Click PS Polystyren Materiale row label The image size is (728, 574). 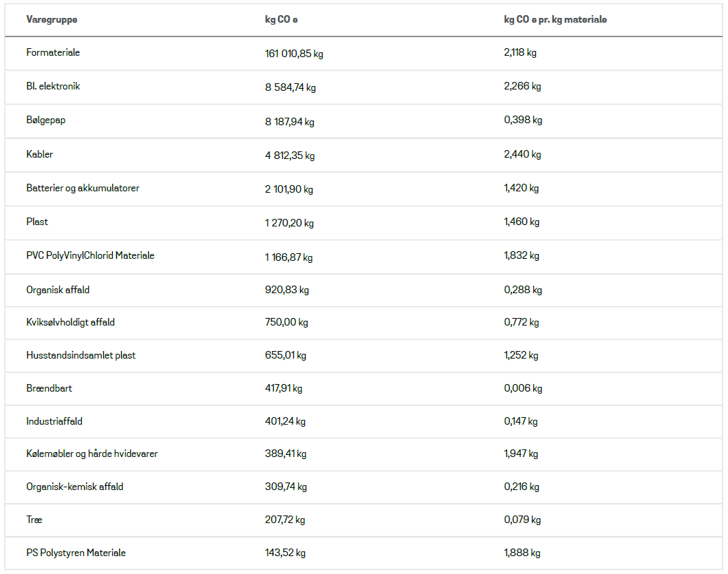(x=76, y=553)
